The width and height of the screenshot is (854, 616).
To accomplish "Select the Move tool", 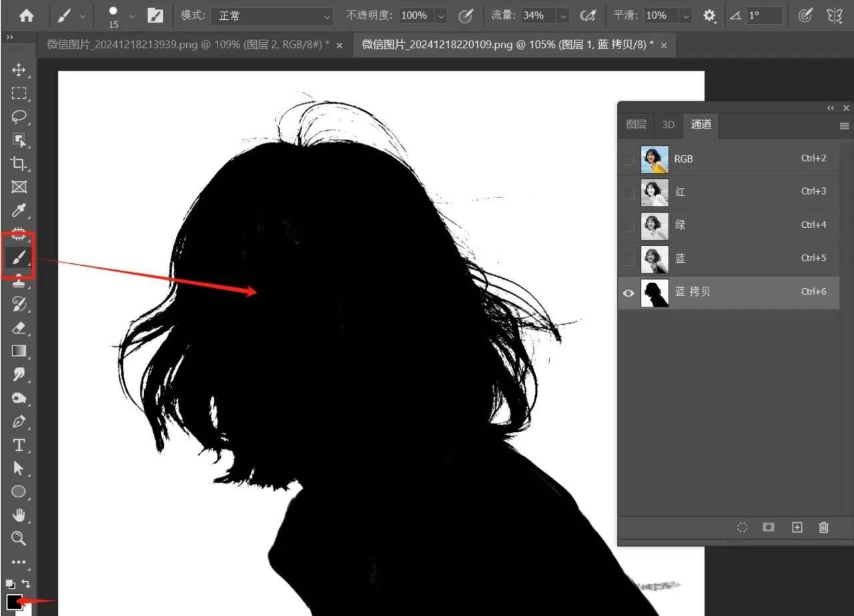I will pos(19,70).
